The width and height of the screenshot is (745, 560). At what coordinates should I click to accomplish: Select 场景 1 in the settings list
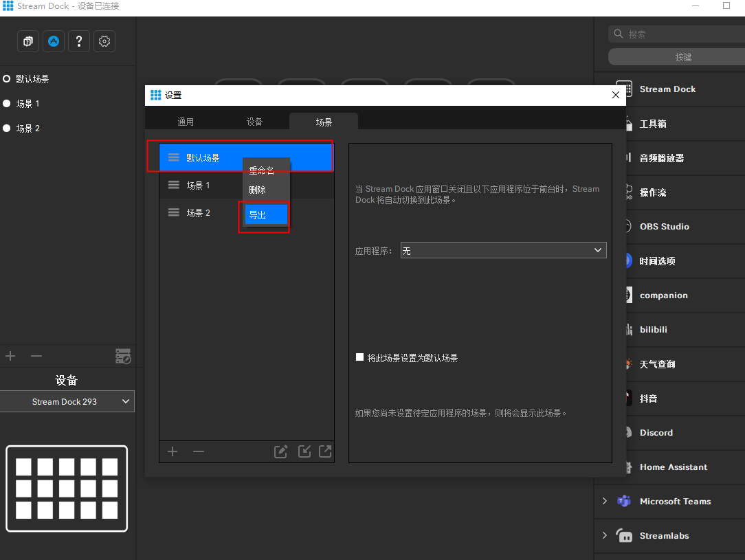(x=247, y=185)
